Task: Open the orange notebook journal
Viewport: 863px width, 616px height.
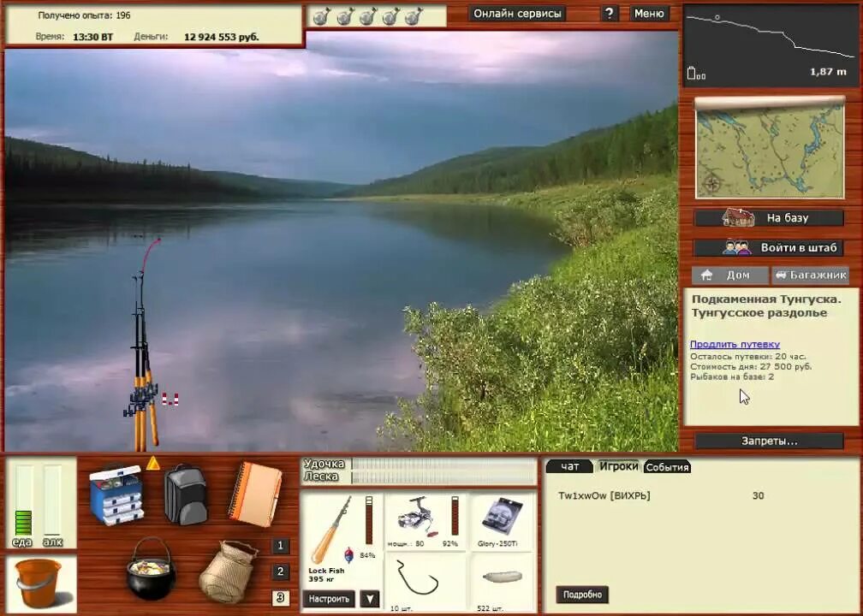Action: [x=255, y=494]
